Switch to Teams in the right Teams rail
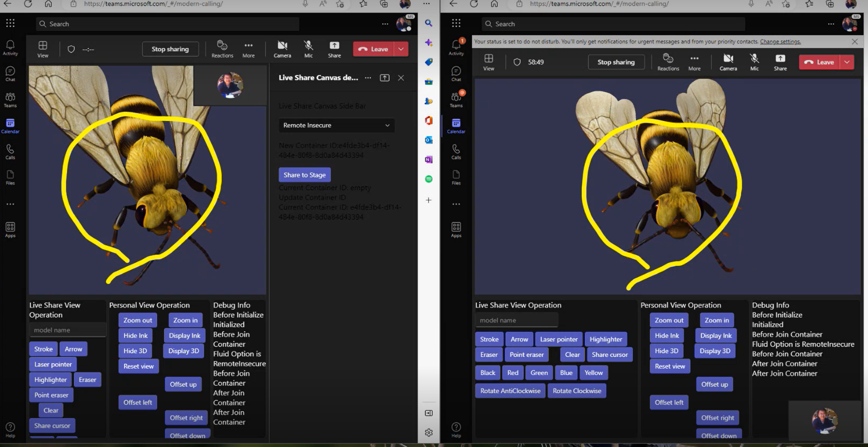The image size is (868, 447). tap(456, 100)
